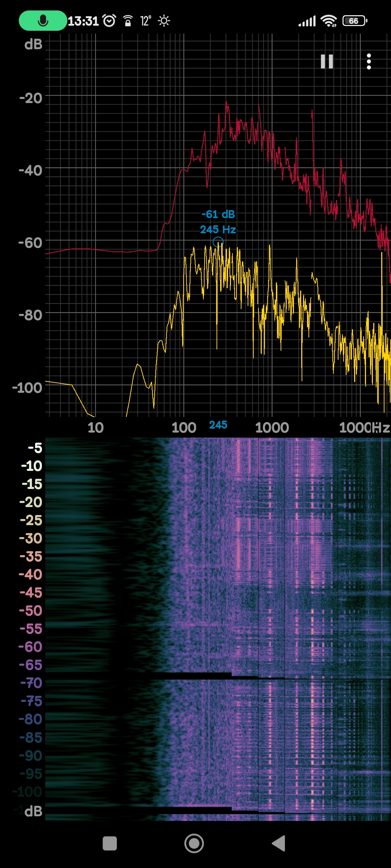Pause the live spectrum analysis
Screen dimensions: 391x868
[327, 61]
